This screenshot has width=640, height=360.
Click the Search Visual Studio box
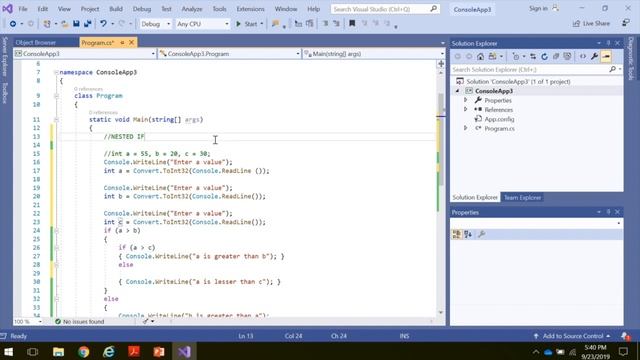pyautogui.click(x=385, y=9)
